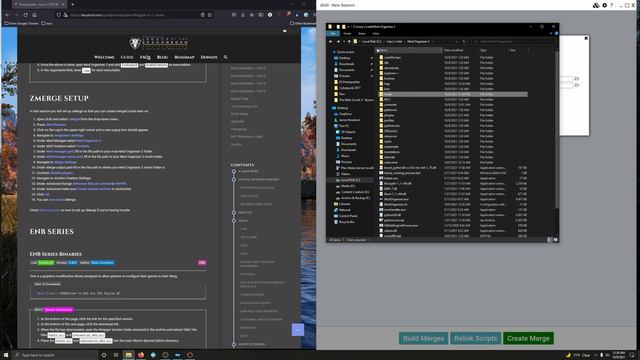
Task: Click scroll-to-top button on webpage
Action: click(x=298, y=330)
